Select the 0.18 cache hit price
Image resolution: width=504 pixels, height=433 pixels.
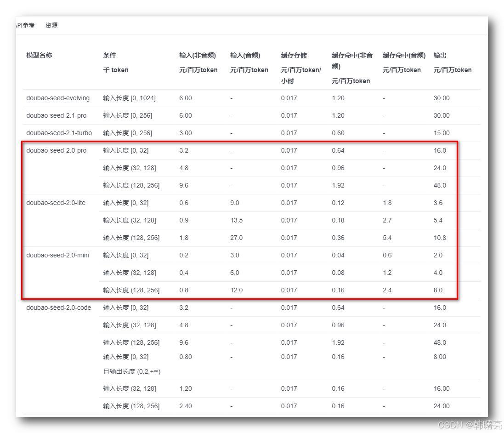pyautogui.click(x=338, y=220)
